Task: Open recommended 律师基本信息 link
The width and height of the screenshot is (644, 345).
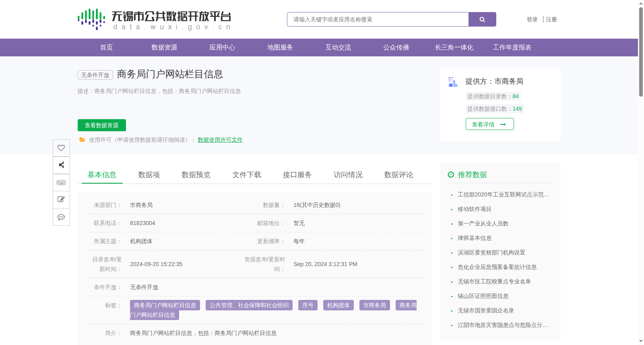Action: pos(475,238)
